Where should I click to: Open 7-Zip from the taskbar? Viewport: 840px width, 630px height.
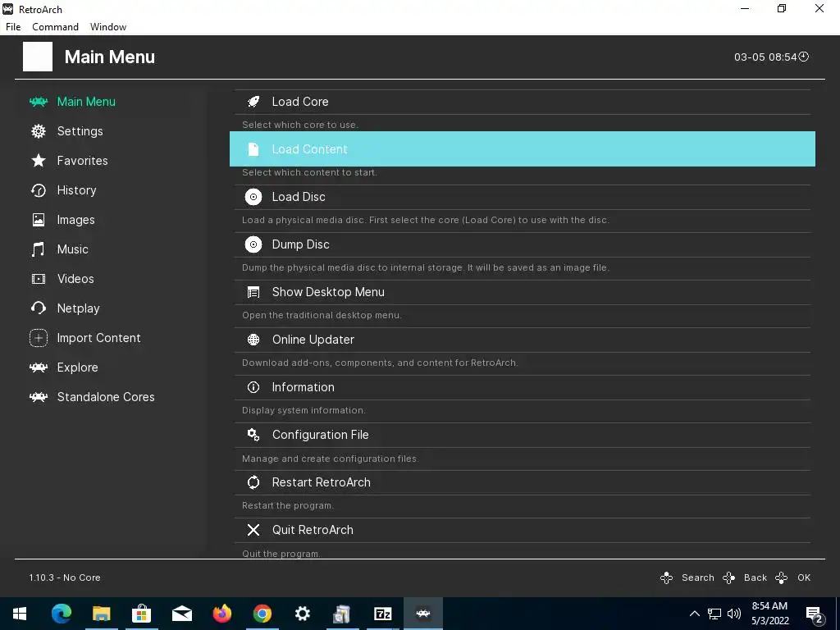[382, 614]
